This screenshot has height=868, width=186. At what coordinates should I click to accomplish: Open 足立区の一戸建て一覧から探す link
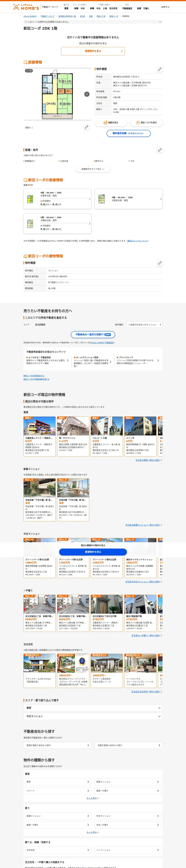pyautogui.click(x=146, y=636)
